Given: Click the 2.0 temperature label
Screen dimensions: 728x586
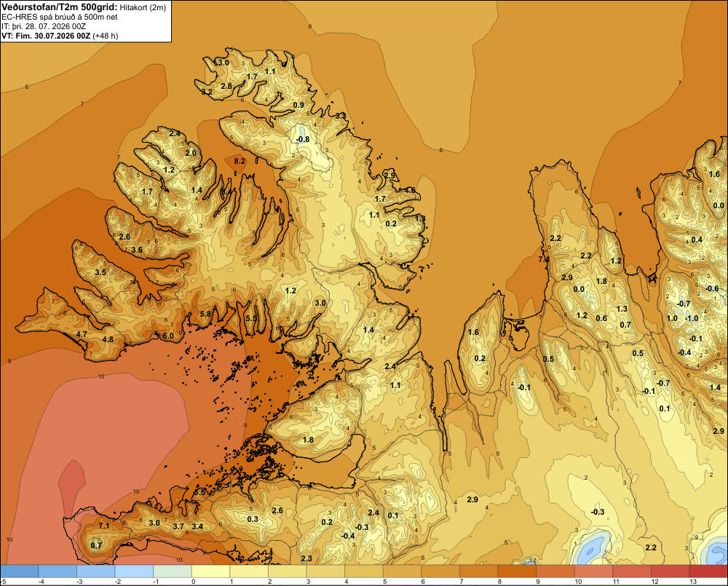Looking at the screenshot, I should coord(191,153).
